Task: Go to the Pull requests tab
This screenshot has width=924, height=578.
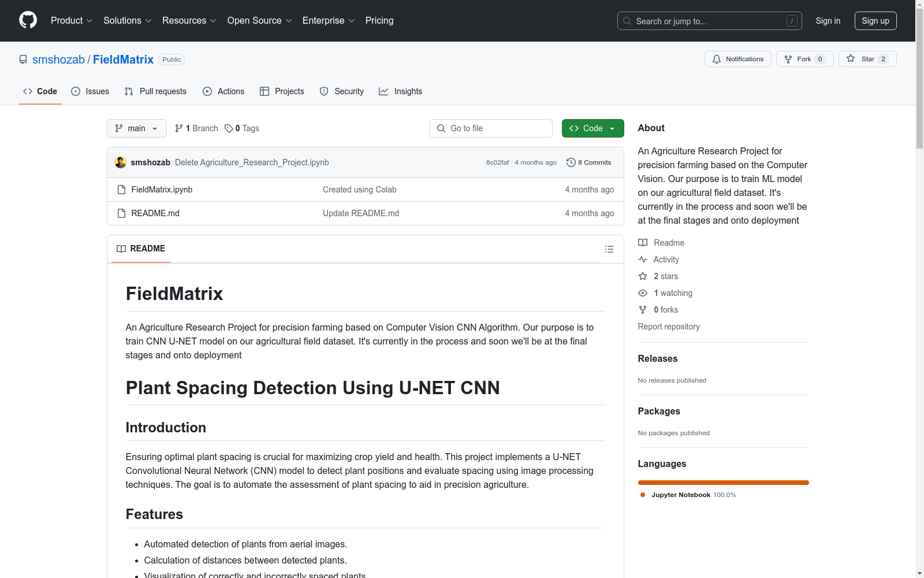Action: click(155, 91)
